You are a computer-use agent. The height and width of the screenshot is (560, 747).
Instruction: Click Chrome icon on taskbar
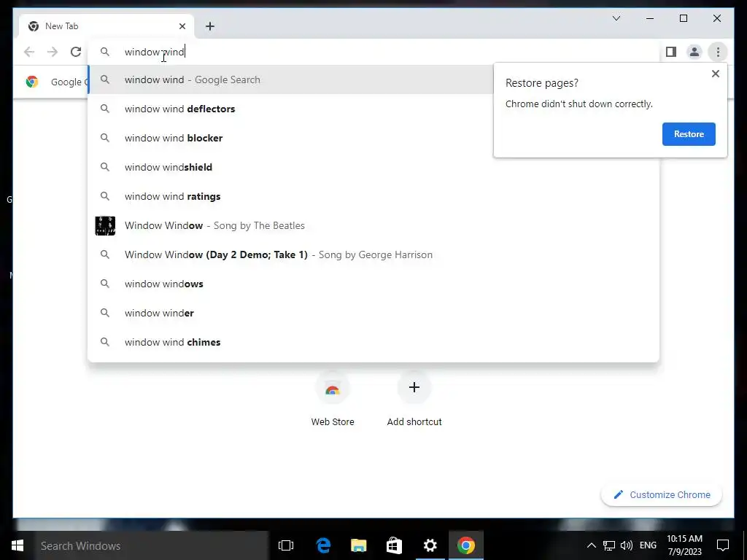466,545
